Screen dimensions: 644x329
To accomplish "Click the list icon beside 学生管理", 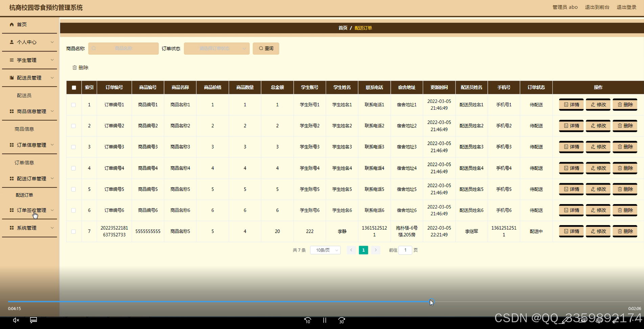I will coord(12,60).
